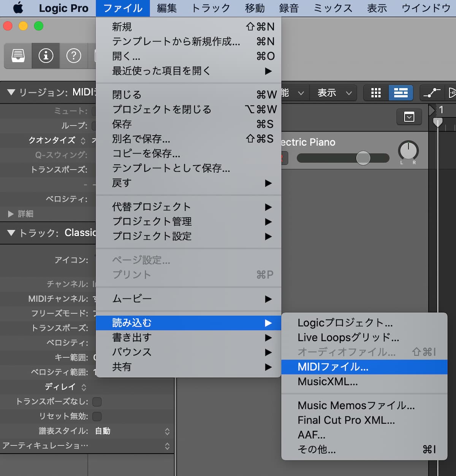Toggle the Inspector info button
456x476 pixels.
[x=46, y=56]
